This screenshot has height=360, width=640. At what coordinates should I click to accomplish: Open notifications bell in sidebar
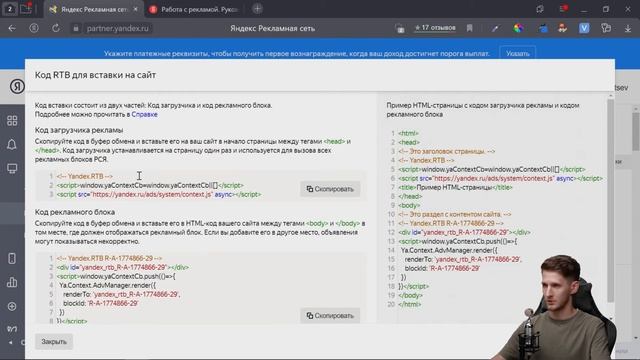coord(12,144)
